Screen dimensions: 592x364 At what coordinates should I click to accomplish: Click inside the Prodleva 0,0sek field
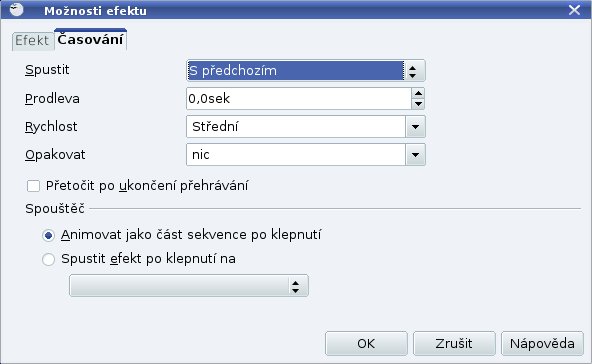[299, 99]
